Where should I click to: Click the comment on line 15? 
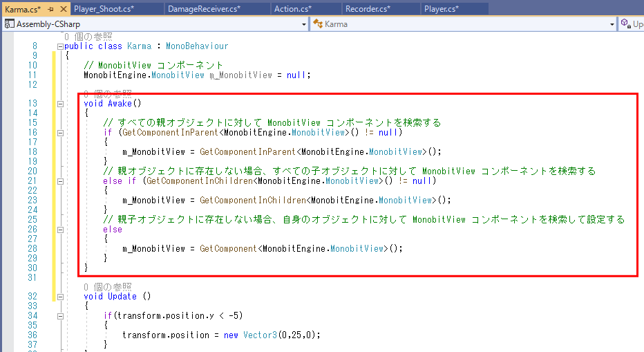click(272, 122)
